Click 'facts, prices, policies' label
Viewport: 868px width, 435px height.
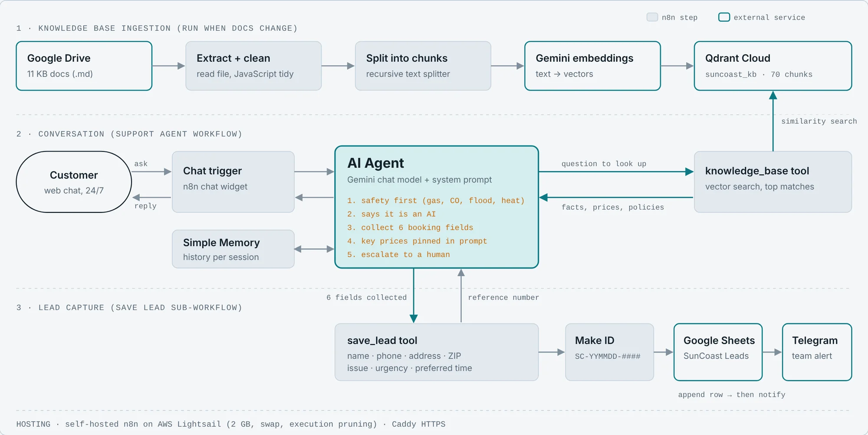pos(612,207)
